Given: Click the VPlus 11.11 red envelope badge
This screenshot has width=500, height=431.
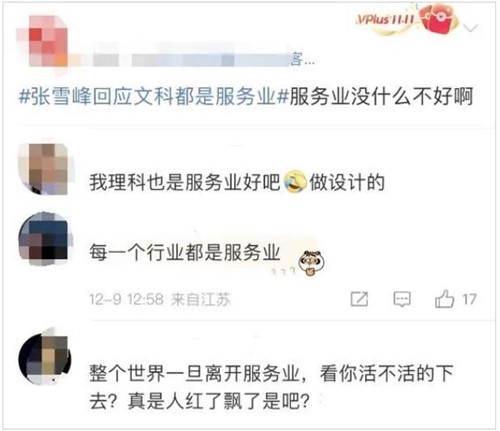Looking at the screenshot, I should click(408, 20).
